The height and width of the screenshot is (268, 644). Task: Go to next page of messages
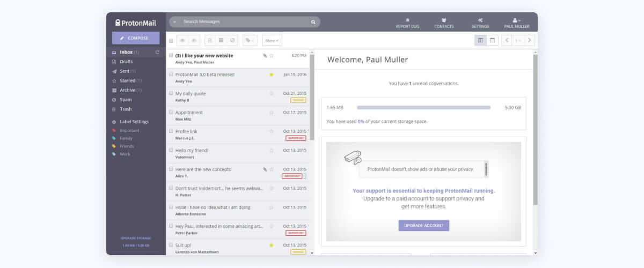pos(530,40)
